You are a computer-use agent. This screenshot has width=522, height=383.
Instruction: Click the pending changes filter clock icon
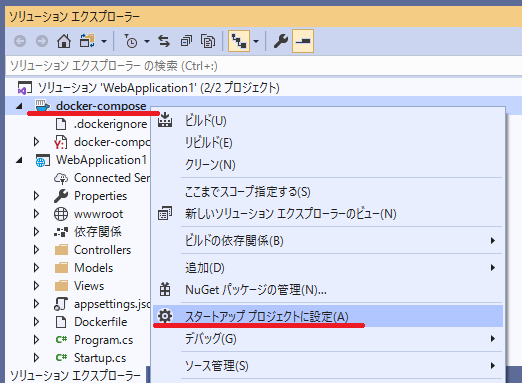[x=131, y=41]
